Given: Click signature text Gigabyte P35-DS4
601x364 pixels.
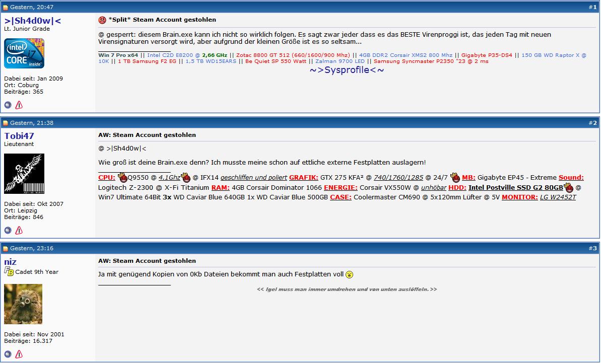Looking at the screenshot, I should pyautogui.click(x=487, y=55).
